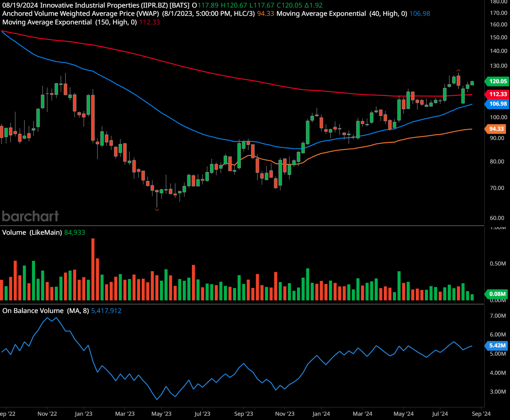The image size is (510, 420).
Task: Click the 84,933 volume value
Action: tap(75, 232)
